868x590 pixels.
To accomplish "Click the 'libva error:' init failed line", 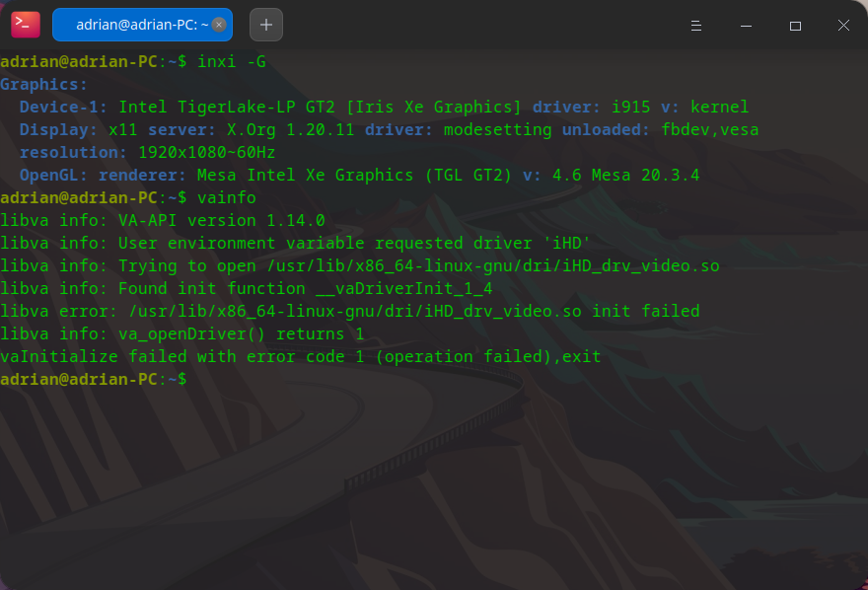I will click(x=350, y=311).
